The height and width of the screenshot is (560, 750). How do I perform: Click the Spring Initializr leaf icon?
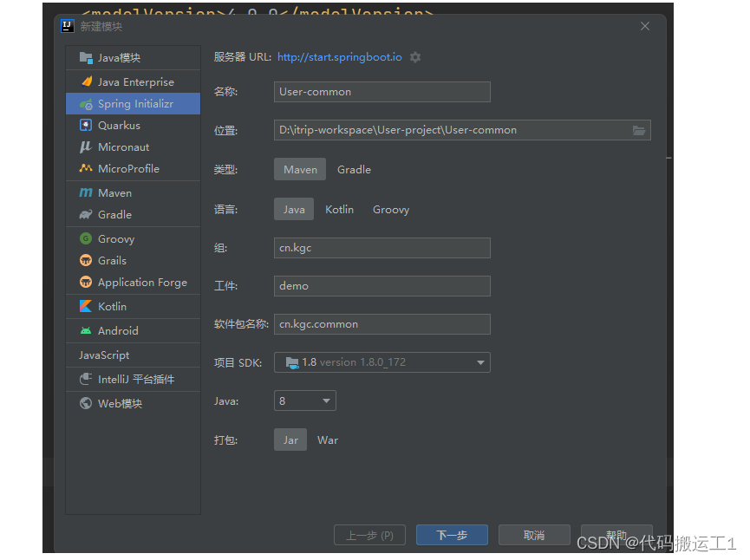(x=86, y=104)
